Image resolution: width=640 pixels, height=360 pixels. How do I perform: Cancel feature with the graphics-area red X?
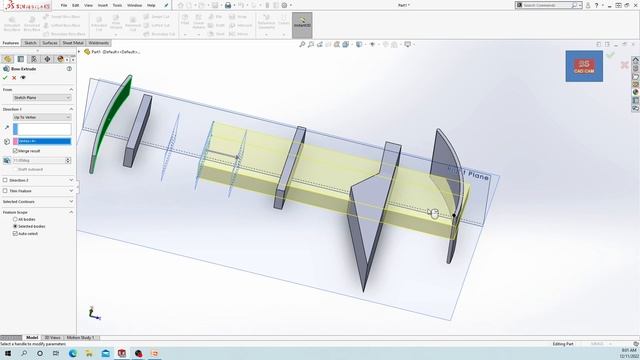pos(624,64)
